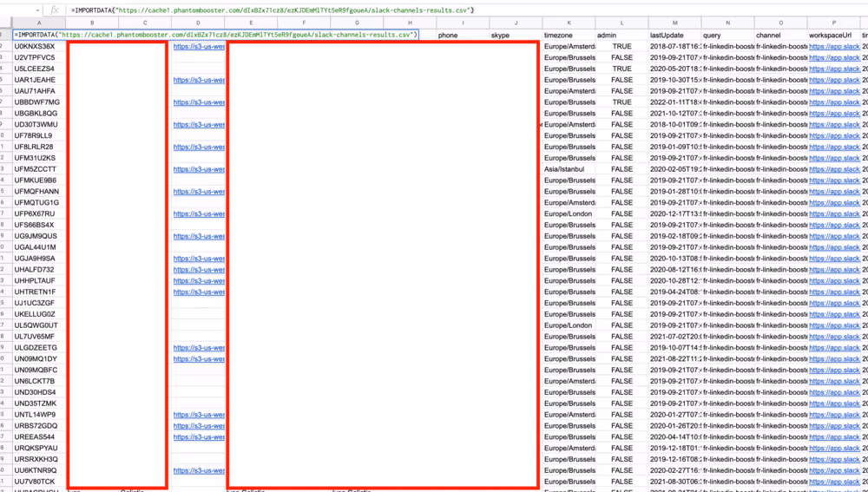Select the cell with ID UU7V80TCK
868x492 pixels.
(39, 482)
